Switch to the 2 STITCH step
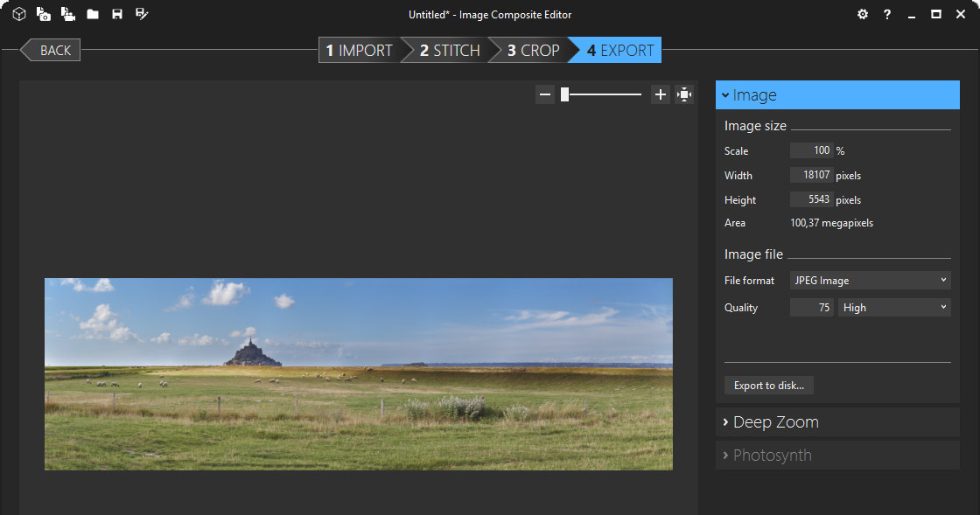 click(x=449, y=50)
